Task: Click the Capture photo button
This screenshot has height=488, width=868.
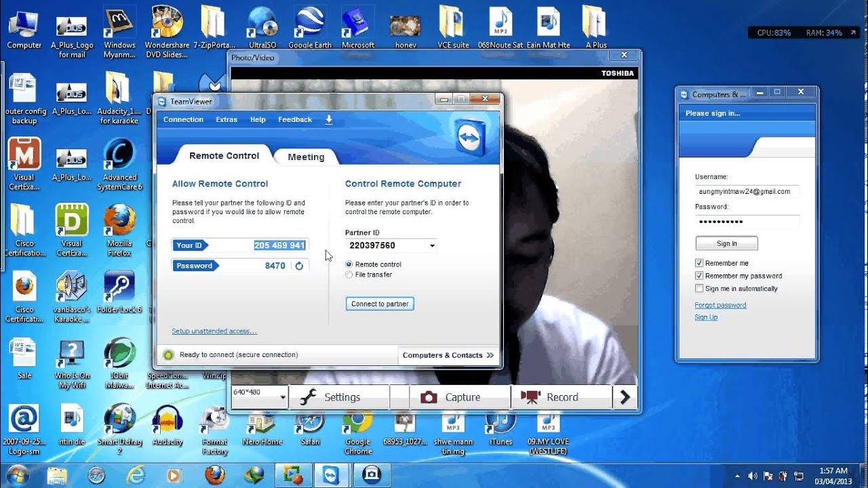Action: [x=460, y=397]
